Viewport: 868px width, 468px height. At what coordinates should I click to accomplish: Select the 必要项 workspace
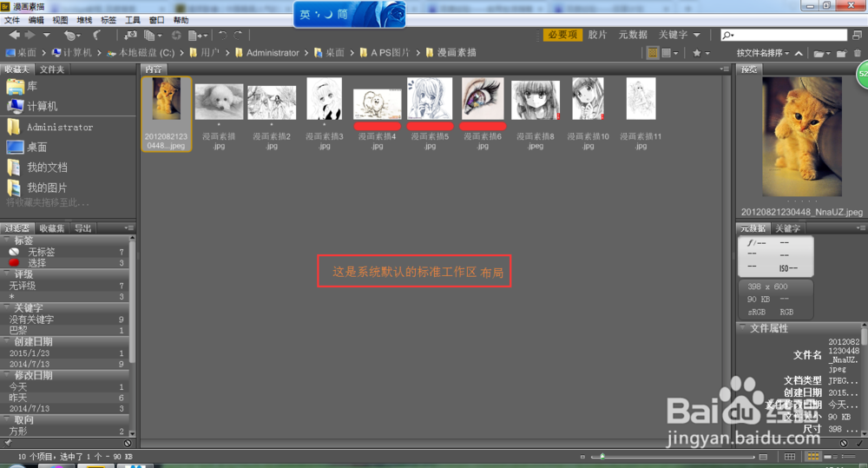click(562, 35)
